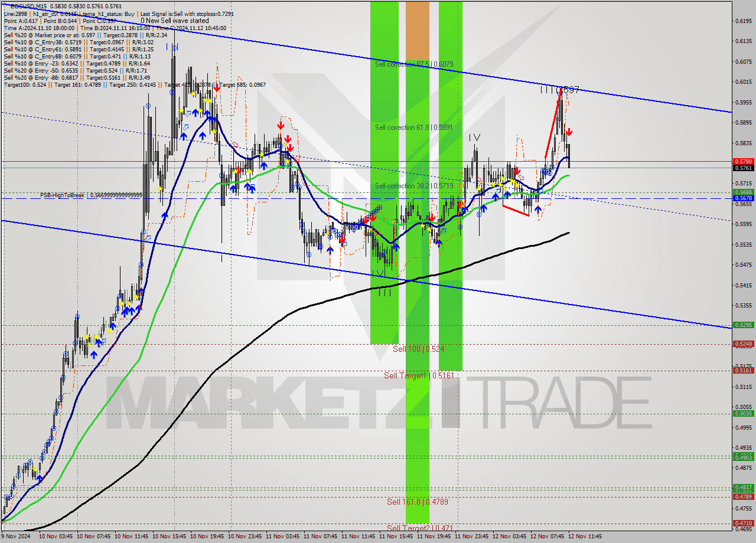
Task: Click the '11 Nov 15:45' time axis label
Action: [x=396, y=537]
